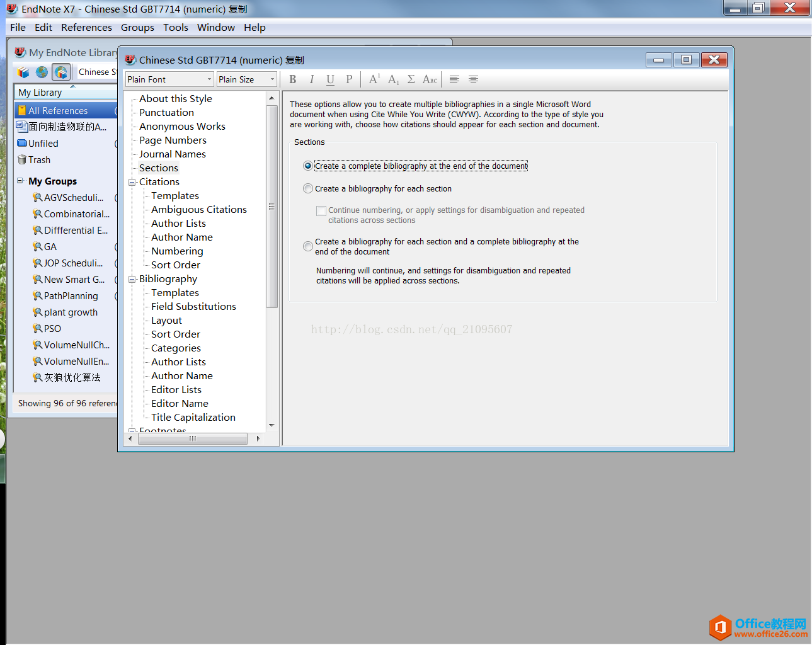Click My Library column header
The width and height of the screenshot is (812, 645).
(66, 92)
